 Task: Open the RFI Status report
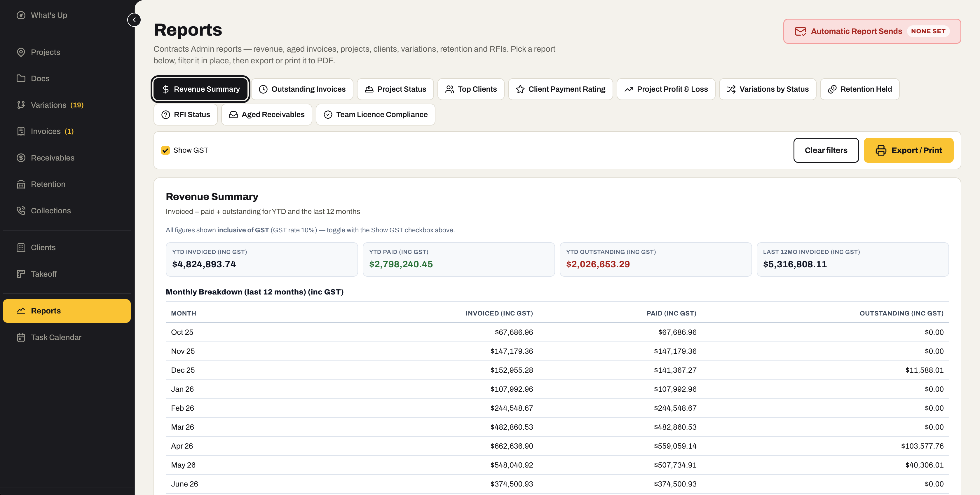coord(186,114)
